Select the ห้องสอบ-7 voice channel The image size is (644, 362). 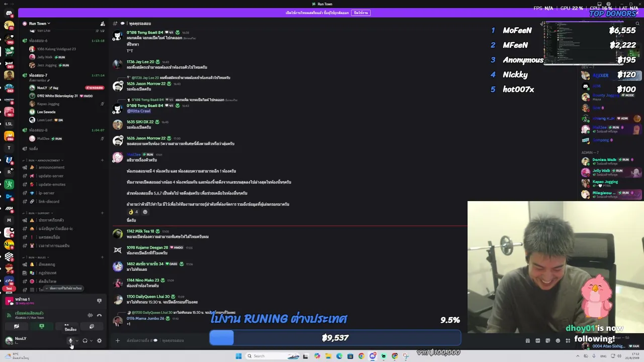(38, 75)
